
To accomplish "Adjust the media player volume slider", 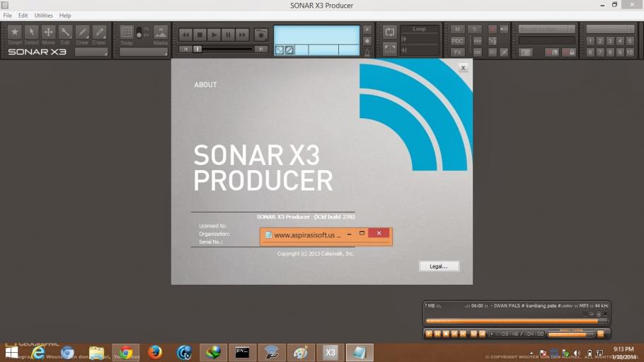I will (571, 334).
